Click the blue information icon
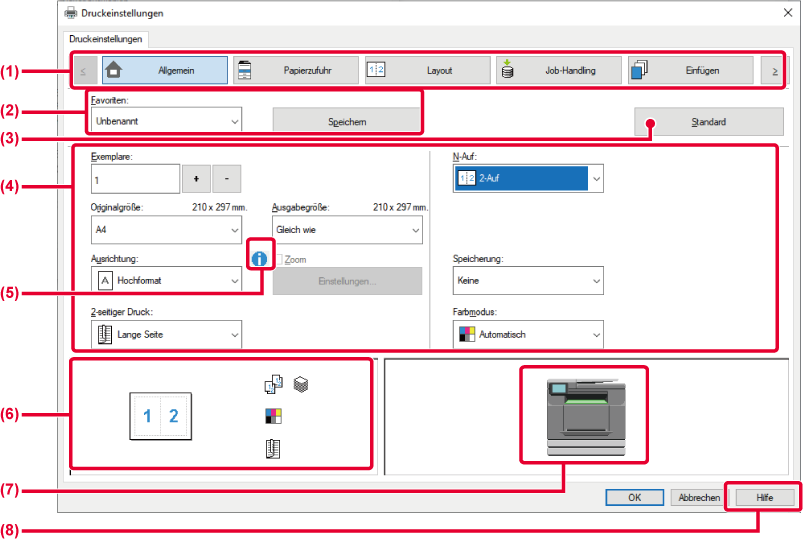This screenshot has width=804, height=540. (261, 258)
